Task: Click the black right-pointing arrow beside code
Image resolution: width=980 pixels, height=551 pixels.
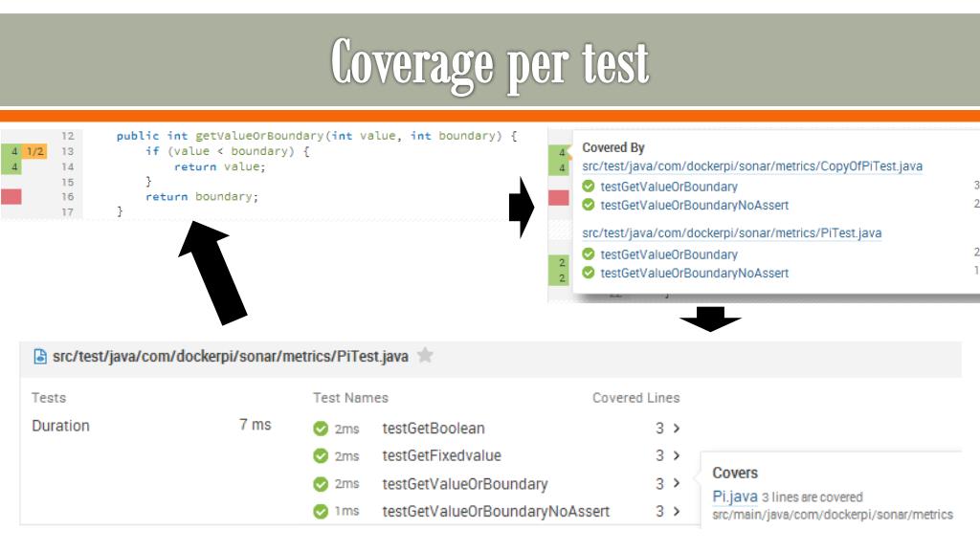Action: click(522, 207)
